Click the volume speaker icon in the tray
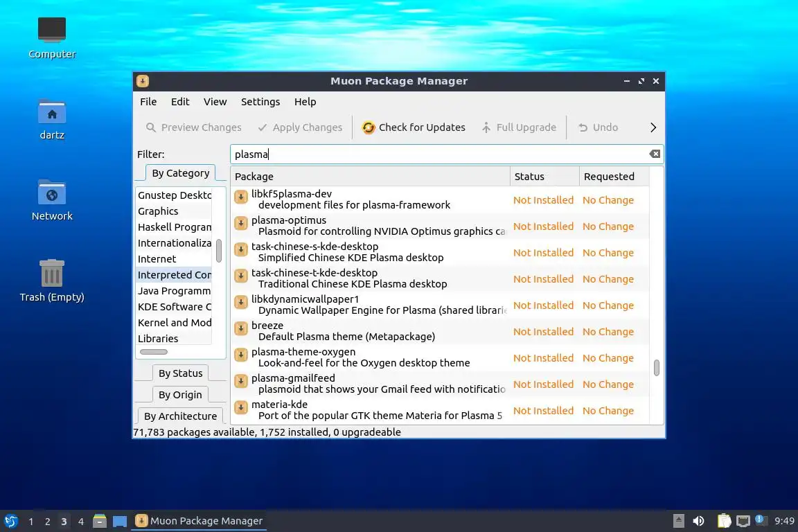This screenshot has width=798, height=532. [x=699, y=521]
